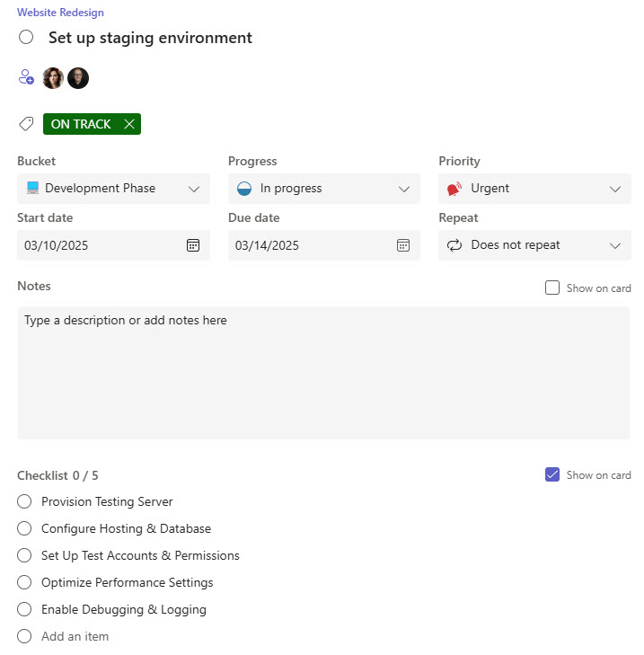Expand the Priority dropdown

point(615,189)
